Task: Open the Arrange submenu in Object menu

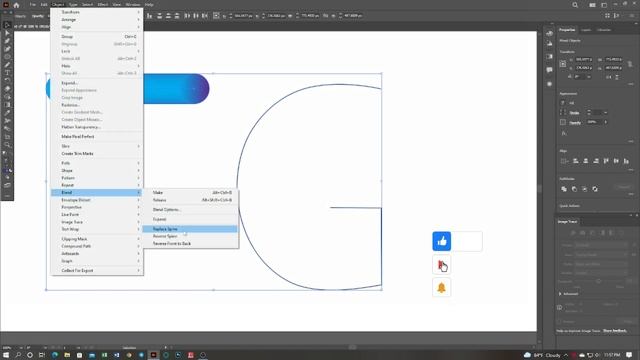Action: (x=97, y=20)
